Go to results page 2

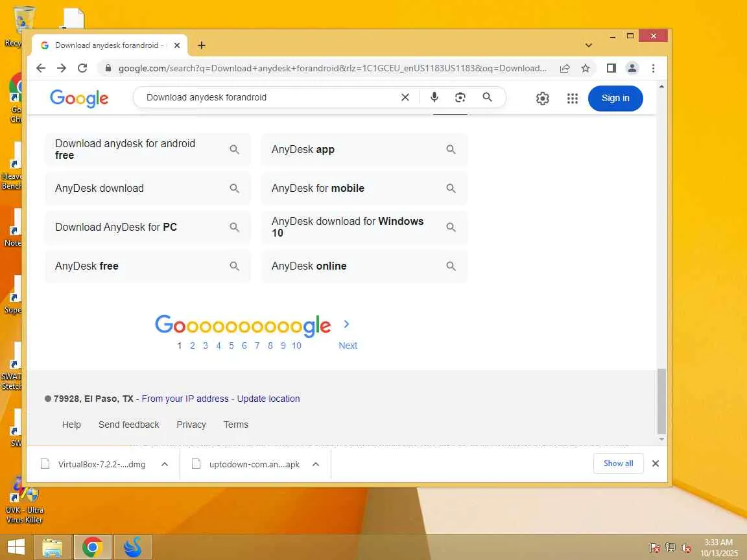193,345
